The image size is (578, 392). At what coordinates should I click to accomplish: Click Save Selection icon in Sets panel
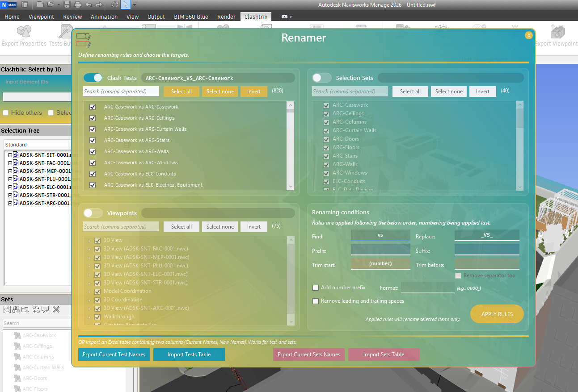point(8,309)
